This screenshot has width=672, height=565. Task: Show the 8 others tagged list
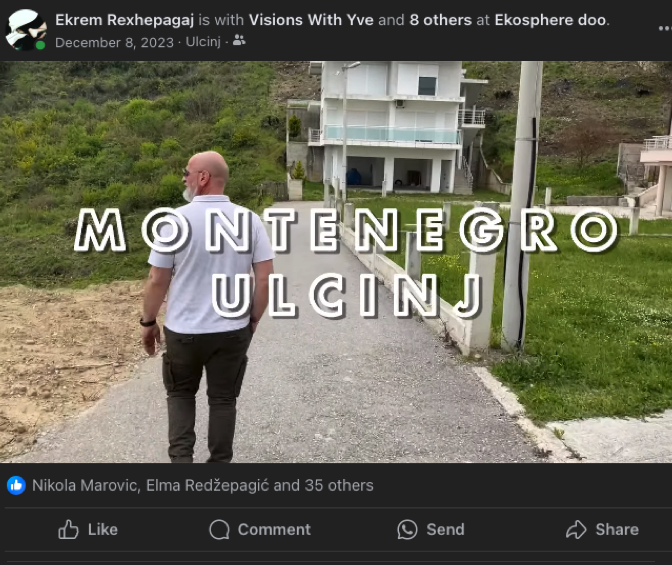[440, 20]
